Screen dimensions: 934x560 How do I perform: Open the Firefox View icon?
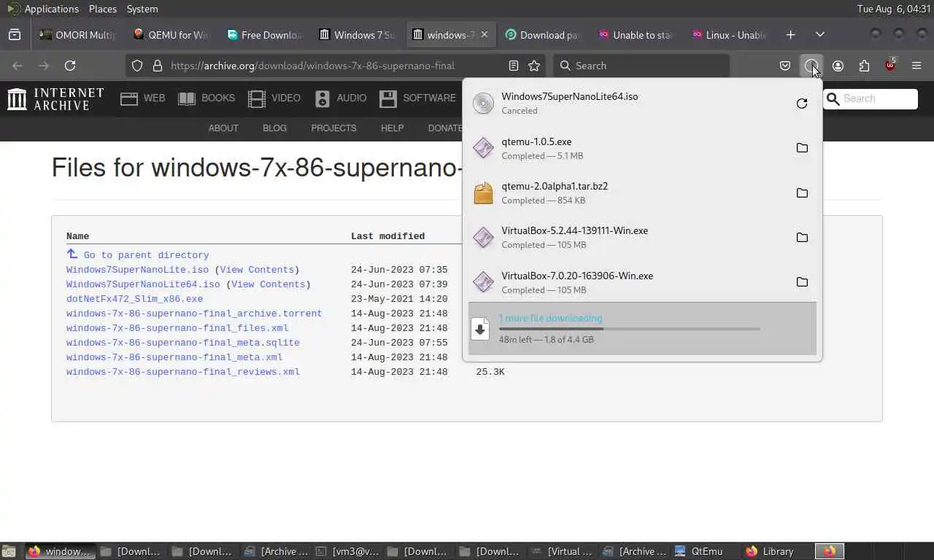coord(15,34)
